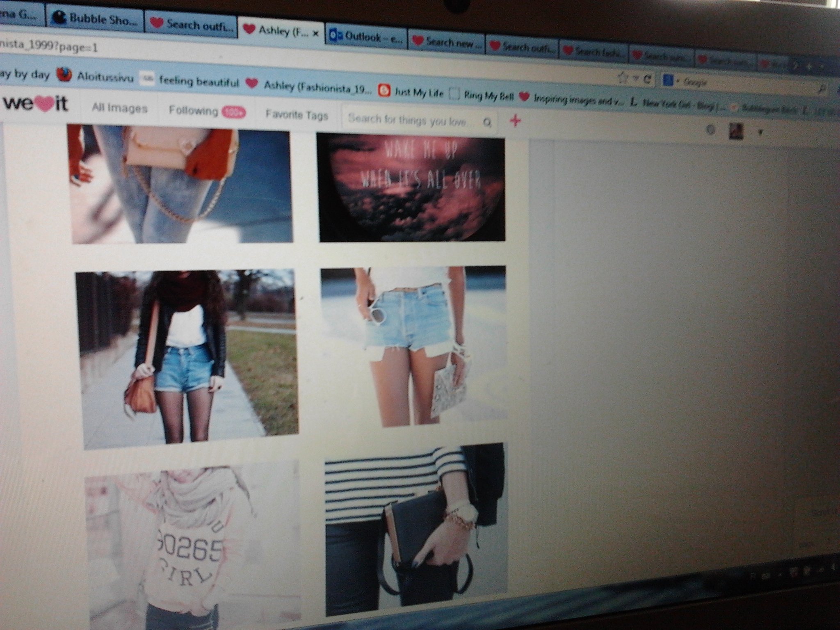The height and width of the screenshot is (630, 840).
Task: Open Favorite Tags
Action: 297,115
